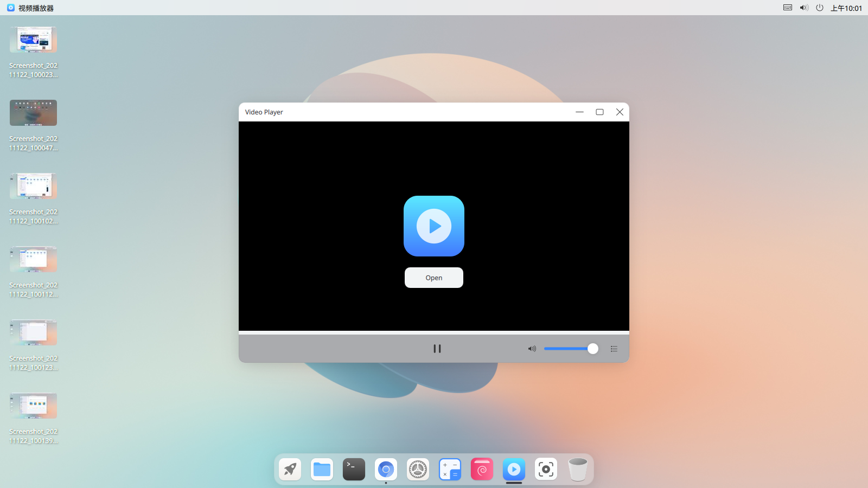The height and width of the screenshot is (488, 868).
Task: Open Control Center settings from the dock
Action: (x=418, y=469)
